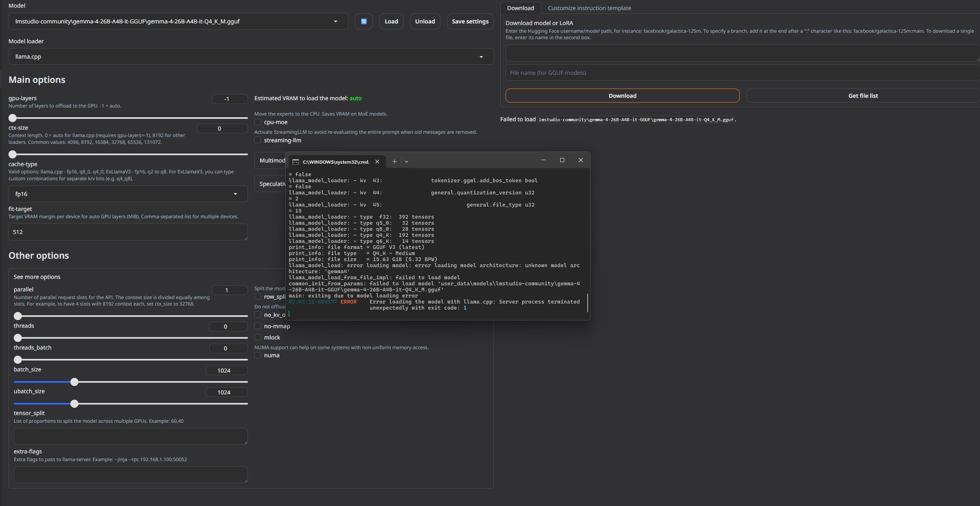
Task: Enable the mlock option
Action: coord(258,337)
